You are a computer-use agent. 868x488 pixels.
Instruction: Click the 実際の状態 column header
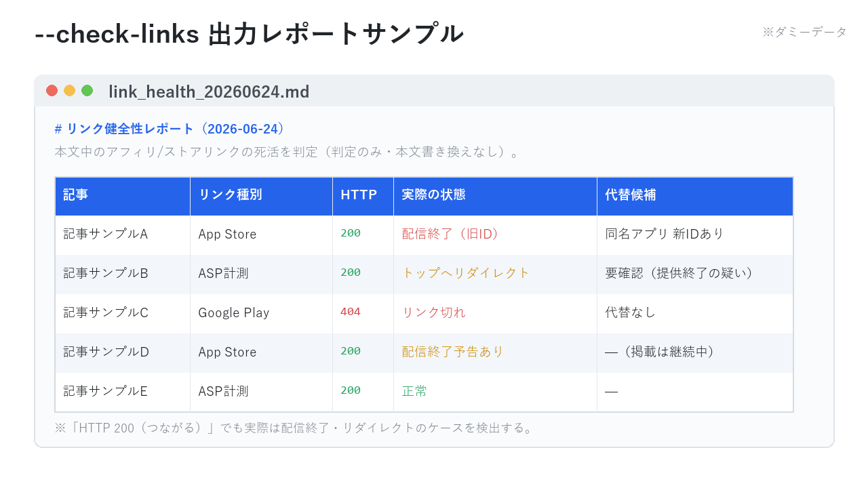pyautogui.click(x=496, y=197)
